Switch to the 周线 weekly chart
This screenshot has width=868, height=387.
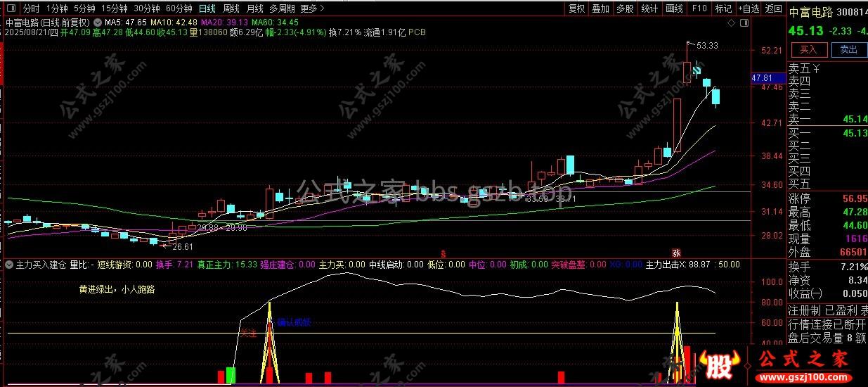coord(231,9)
